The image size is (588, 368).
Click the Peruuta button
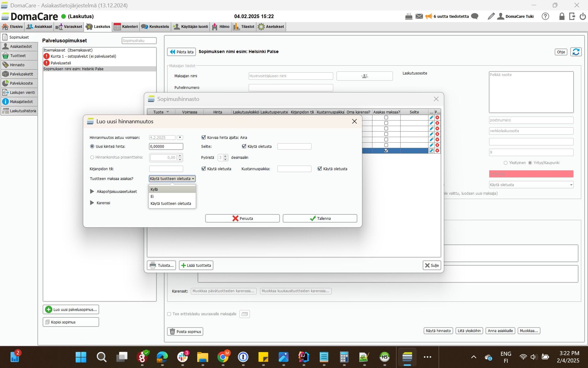point(242,218)
